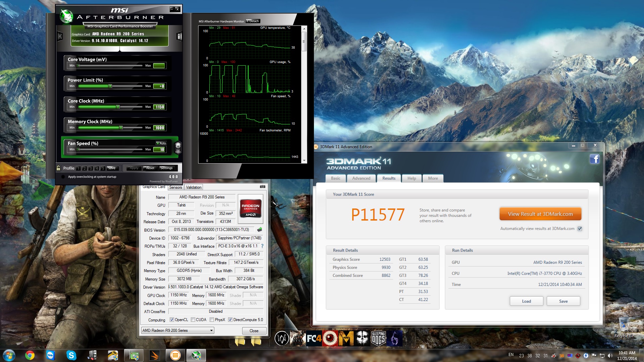Launch Call of Duty Ghosts skull icon
Screen dimensions: 644x362
click(x=362, y=339)
